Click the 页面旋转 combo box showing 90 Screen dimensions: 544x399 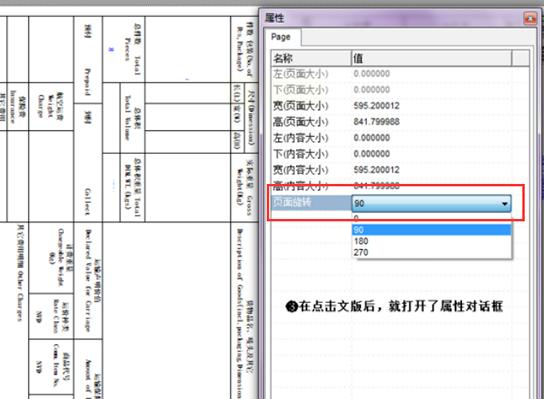click(432, 204)
